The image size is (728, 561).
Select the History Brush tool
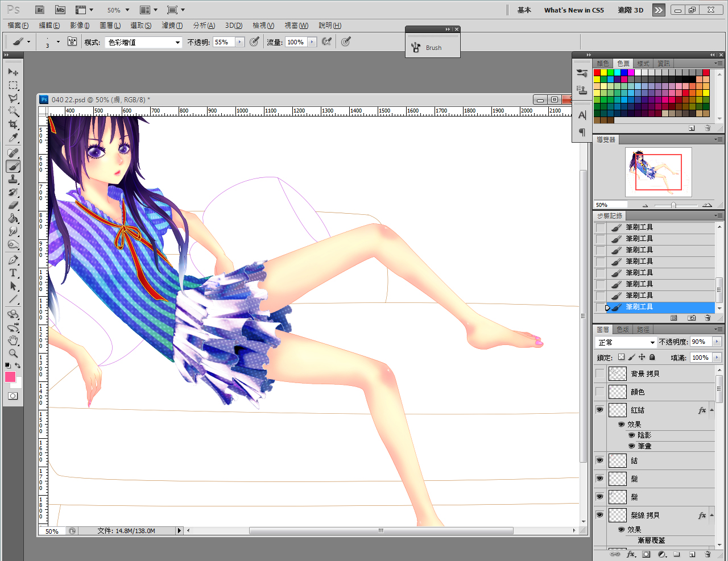[13, 192]
